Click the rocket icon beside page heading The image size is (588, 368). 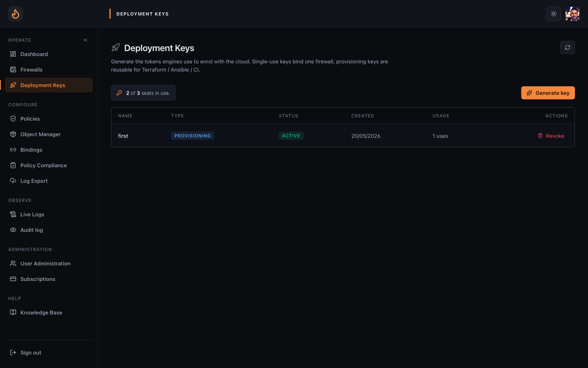[116, 48]
